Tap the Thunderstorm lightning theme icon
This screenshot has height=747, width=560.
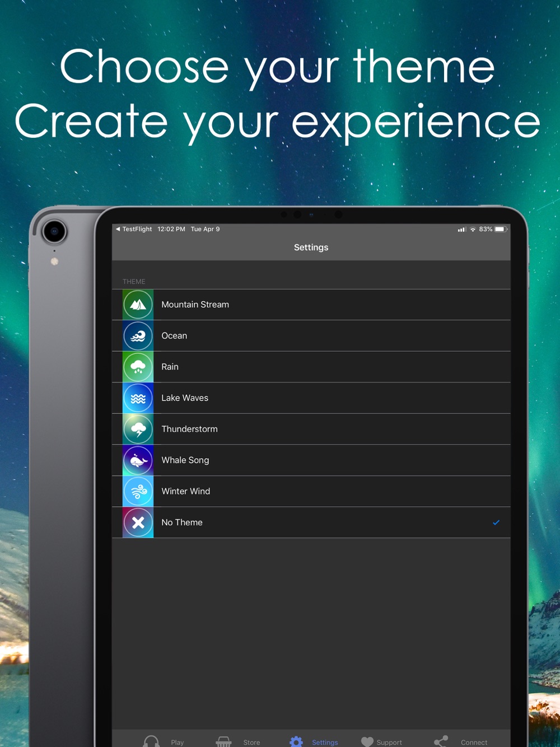[138, 429]
